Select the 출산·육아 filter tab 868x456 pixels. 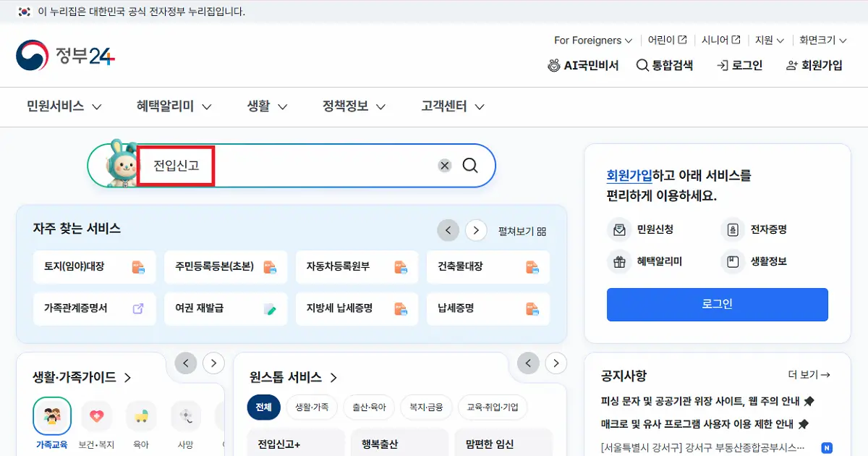click(x=369, y=408)
